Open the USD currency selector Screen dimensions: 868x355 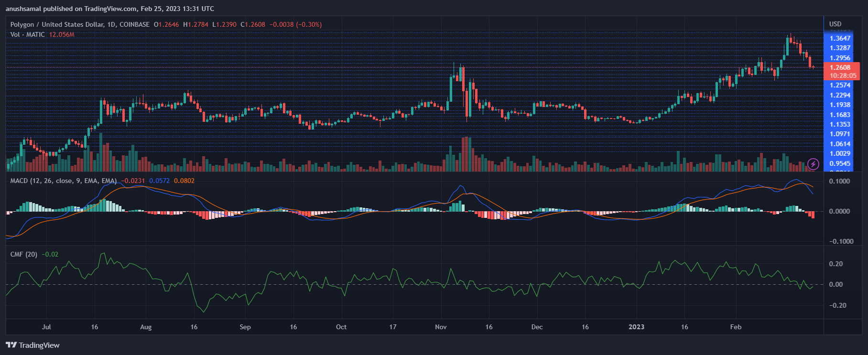point(835,24)
